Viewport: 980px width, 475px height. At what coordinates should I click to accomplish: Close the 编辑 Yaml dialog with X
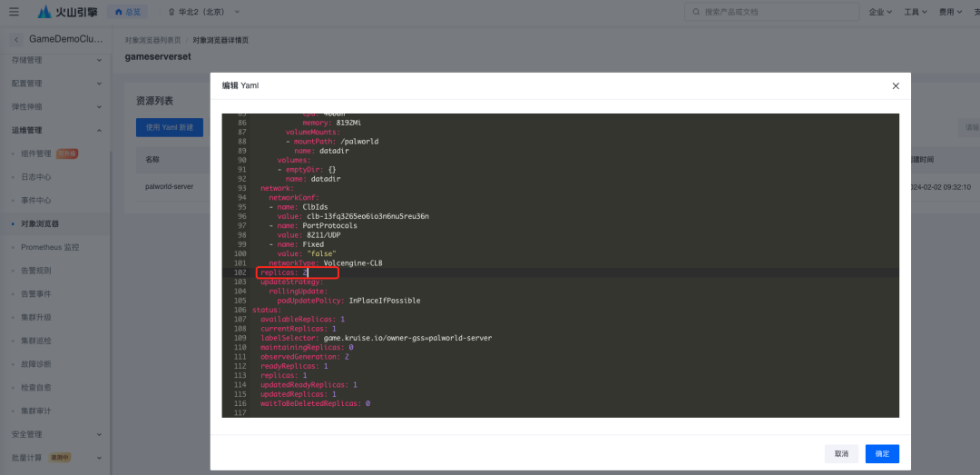click(x=895, y=85)
